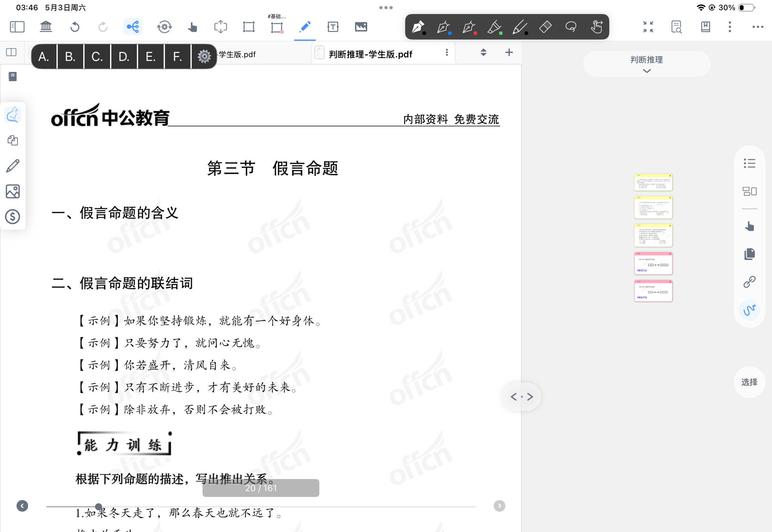Activate the blue pencil handwriting tool
This screenshot has height=532, width=772.
(305, 27)
